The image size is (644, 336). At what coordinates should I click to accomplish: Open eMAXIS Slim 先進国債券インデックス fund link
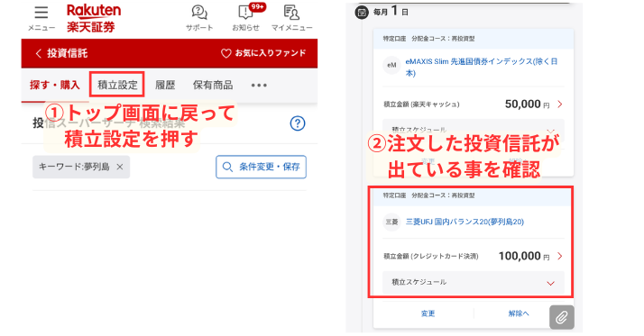click(482, 68)
